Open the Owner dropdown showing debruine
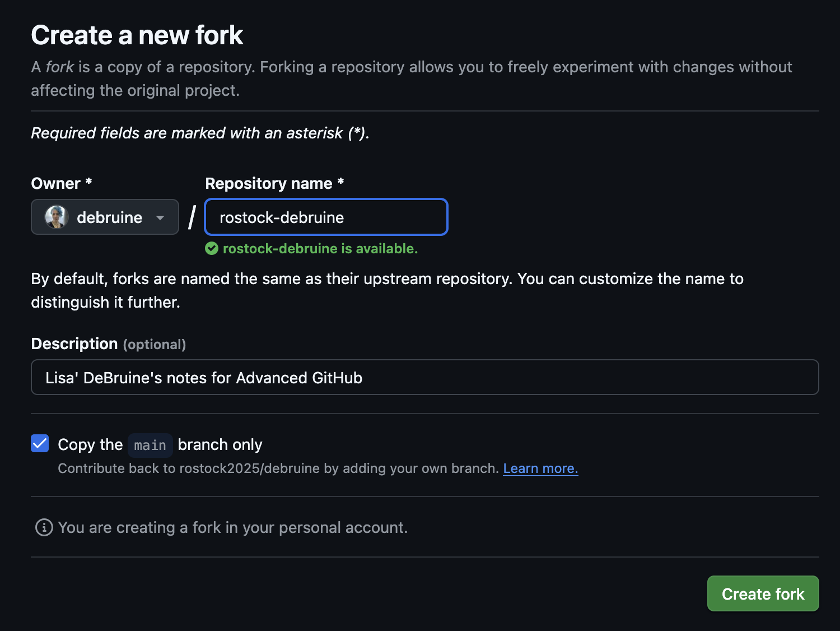The width and height of the screenshot is (840, 631). click(105, 217)
